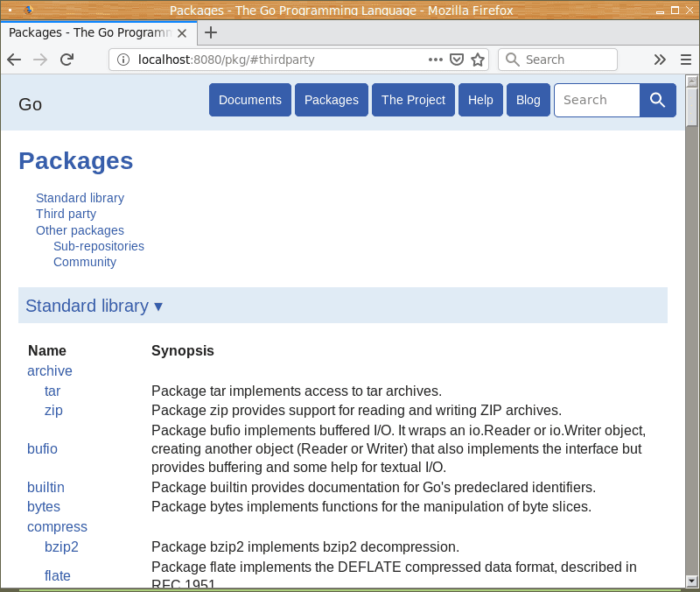Viewport: 700px width, 592px height.
Task: Click the bytes package synopsis text
Action: [x=371, y=507]
